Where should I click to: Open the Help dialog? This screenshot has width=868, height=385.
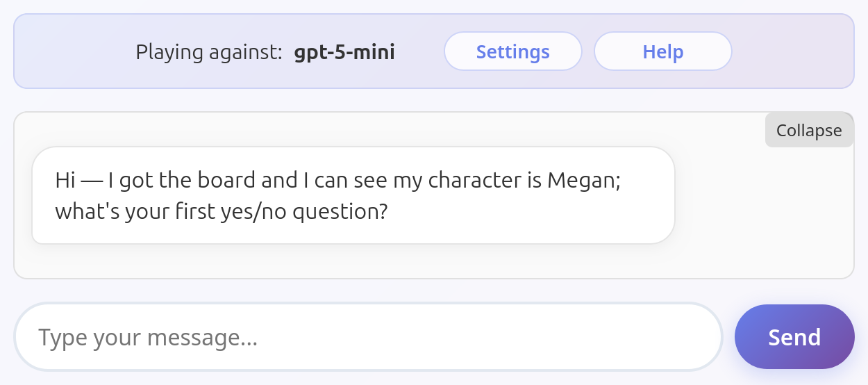point(662,51)
